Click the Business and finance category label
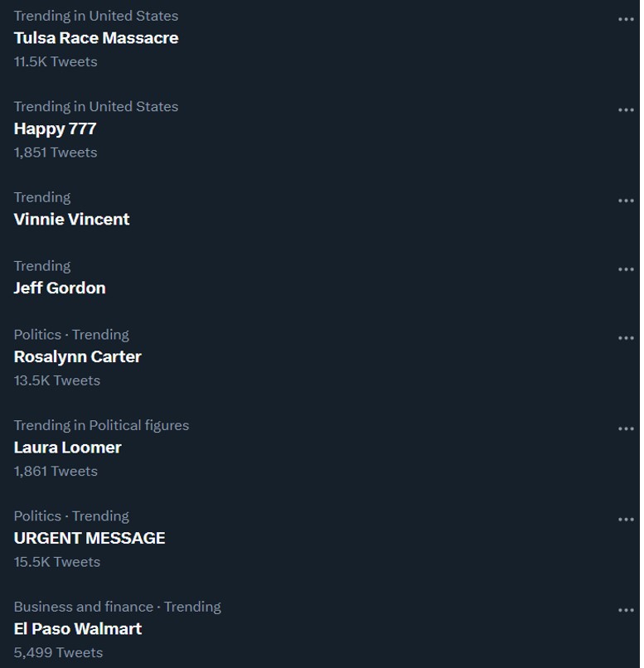644x668 pixels. point(83,607)
